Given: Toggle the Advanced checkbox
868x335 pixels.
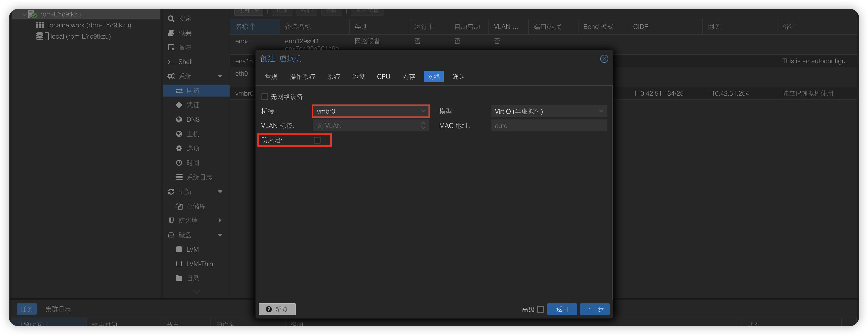Looking at the screenshot, I should pyautogui.click(x=540, y=309).
